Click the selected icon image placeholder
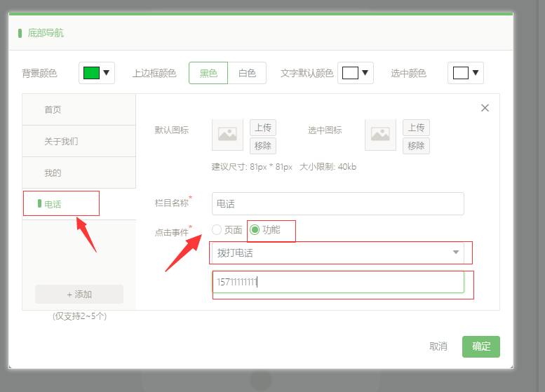 point(380,135)
